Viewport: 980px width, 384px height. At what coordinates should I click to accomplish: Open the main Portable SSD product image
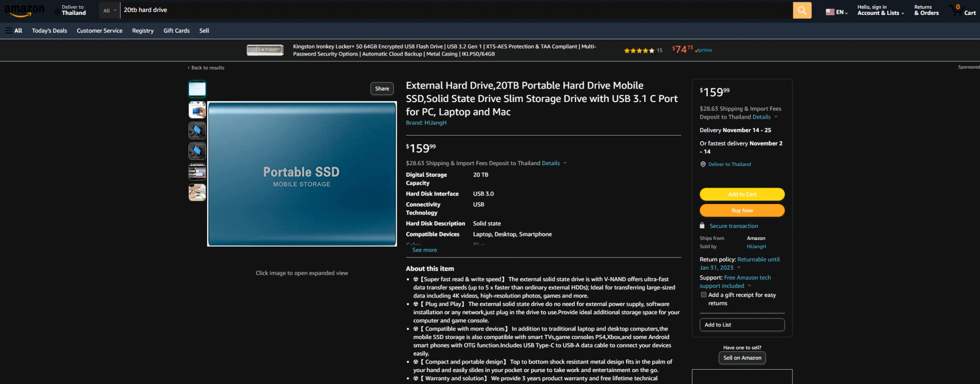click(x=302, y=174)
